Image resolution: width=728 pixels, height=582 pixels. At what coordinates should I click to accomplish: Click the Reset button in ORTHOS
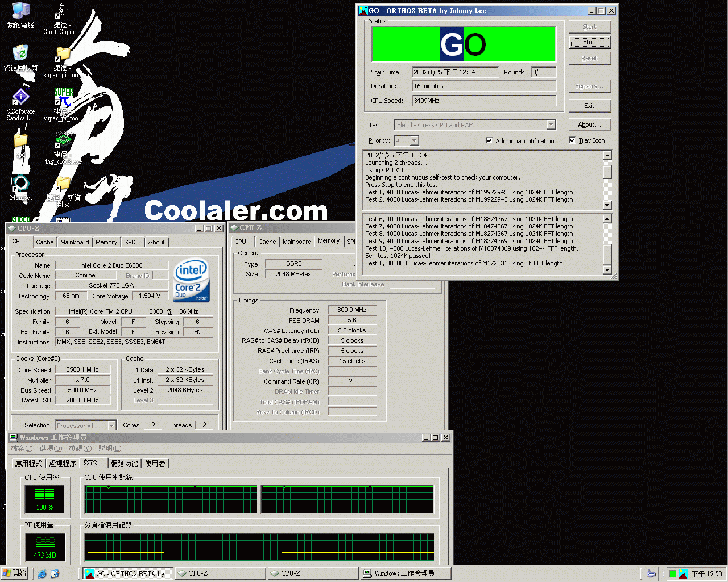point(589,58)
